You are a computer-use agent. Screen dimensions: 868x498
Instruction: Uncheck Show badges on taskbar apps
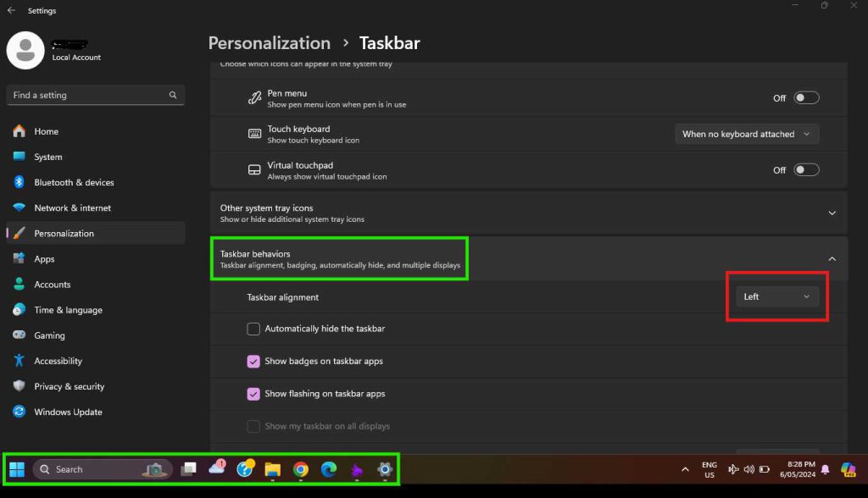253,361
